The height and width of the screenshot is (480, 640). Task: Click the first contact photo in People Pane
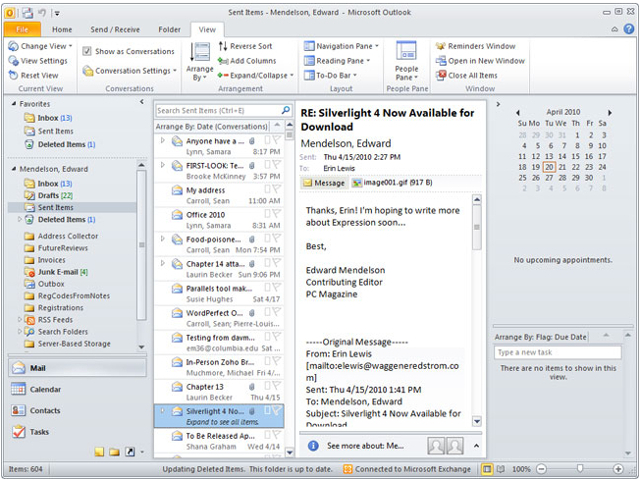point(436,446)
